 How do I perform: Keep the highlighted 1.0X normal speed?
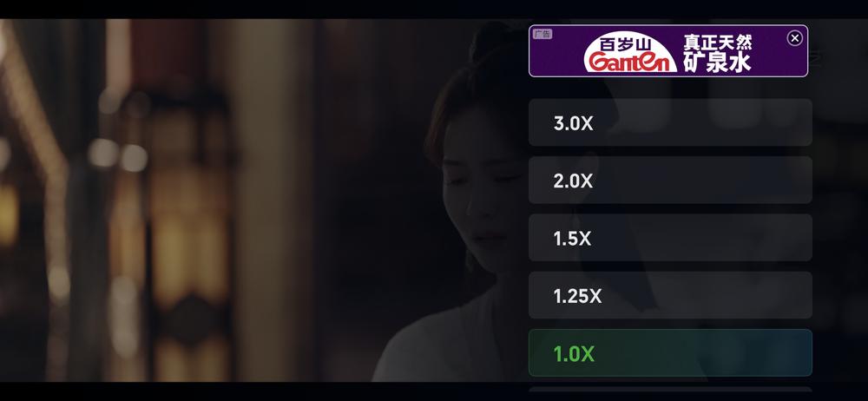point(670,352)
